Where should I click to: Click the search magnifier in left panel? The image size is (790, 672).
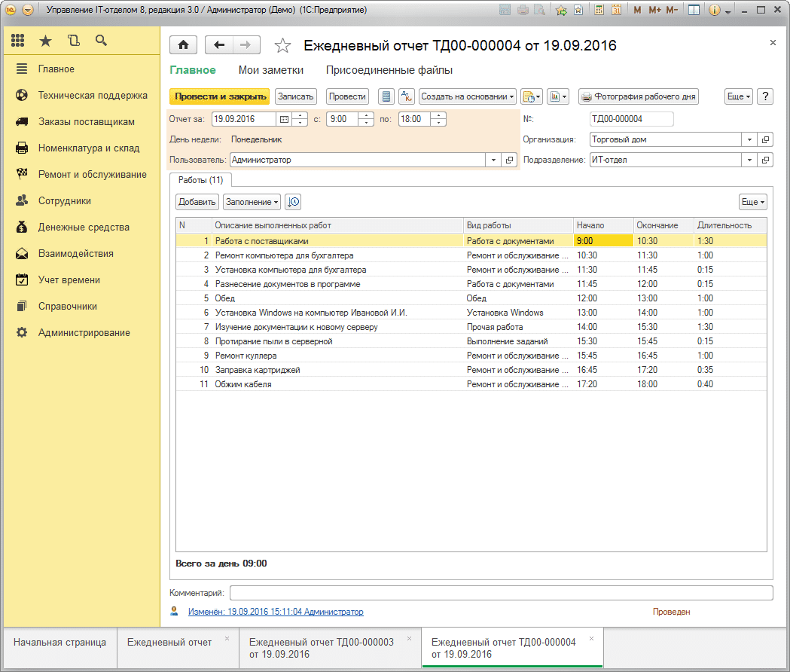[101, 41]
